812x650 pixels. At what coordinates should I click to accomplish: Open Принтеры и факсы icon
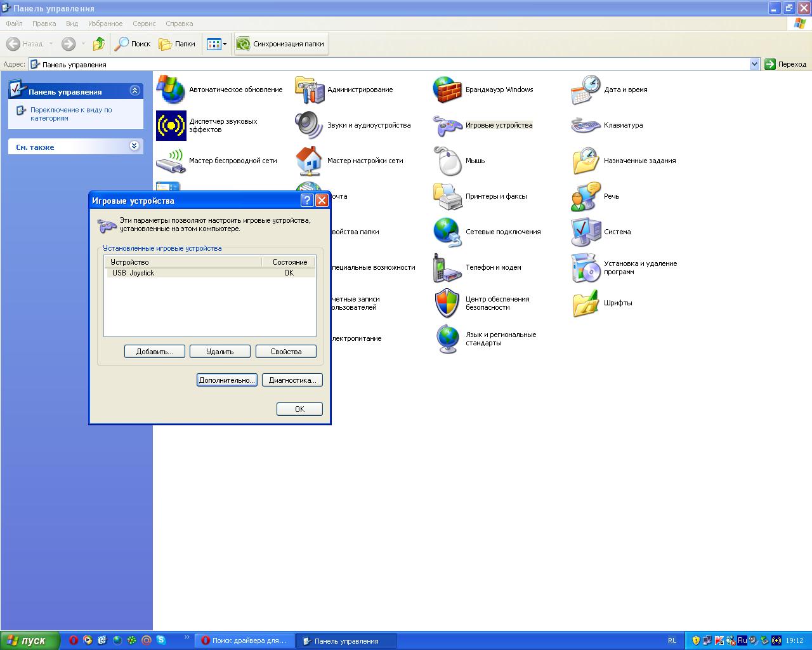[447, 197]
